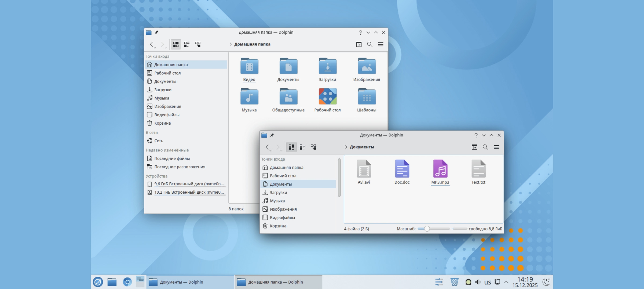Open Загрузки in Документы window sidebar
Image resolution: width=644 pixels, height=289 pixels.
pos(298,192)
